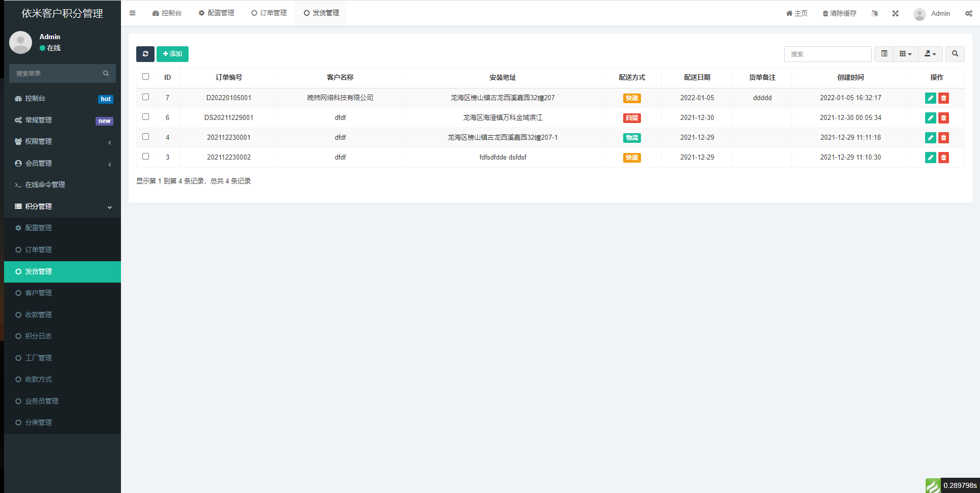Expand the 权限管理 sidebar menu
Screen dimensions: 980x493
62,142
